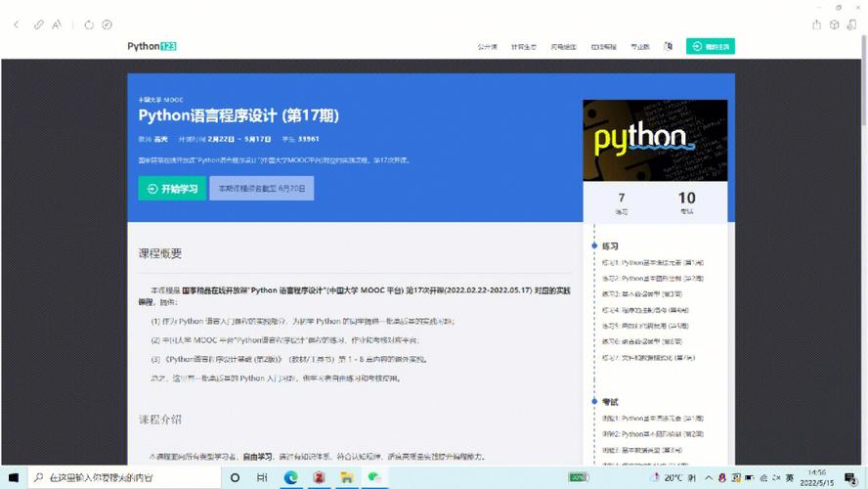
Task: Open 测验3 第3周 link
Action: [642, 450]
